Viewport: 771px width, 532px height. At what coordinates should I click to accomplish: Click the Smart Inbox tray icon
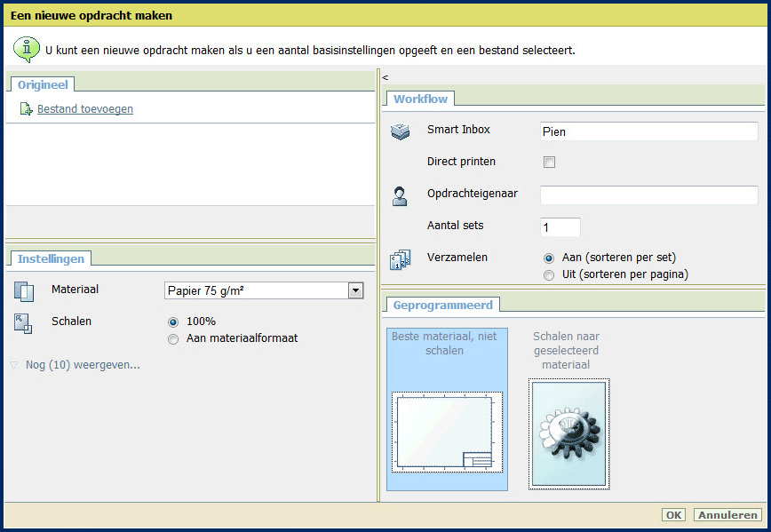coord(401,132)
